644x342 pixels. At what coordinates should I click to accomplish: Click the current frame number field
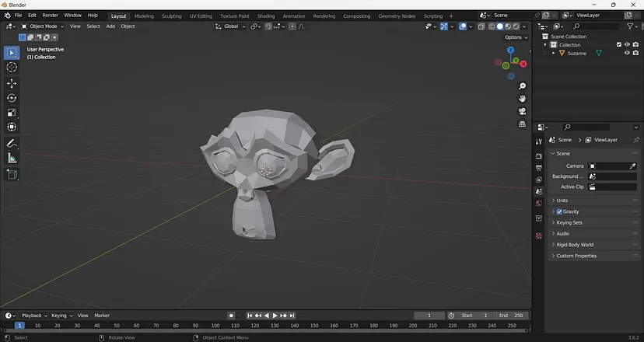429,316
